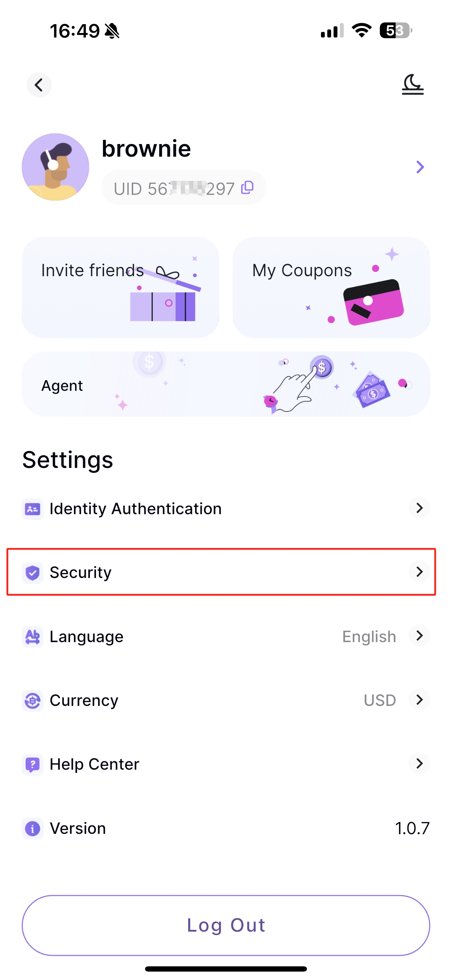Open the Agent banner
The height and width of the screenshot is (980, 452).
click(x=226, y=384)
